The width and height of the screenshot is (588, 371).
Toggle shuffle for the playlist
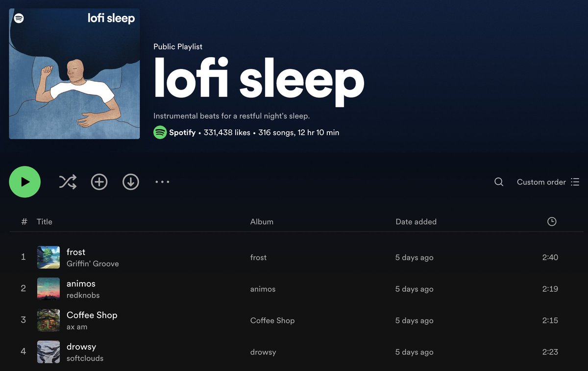pyautogui.click(x=68, y=182)
